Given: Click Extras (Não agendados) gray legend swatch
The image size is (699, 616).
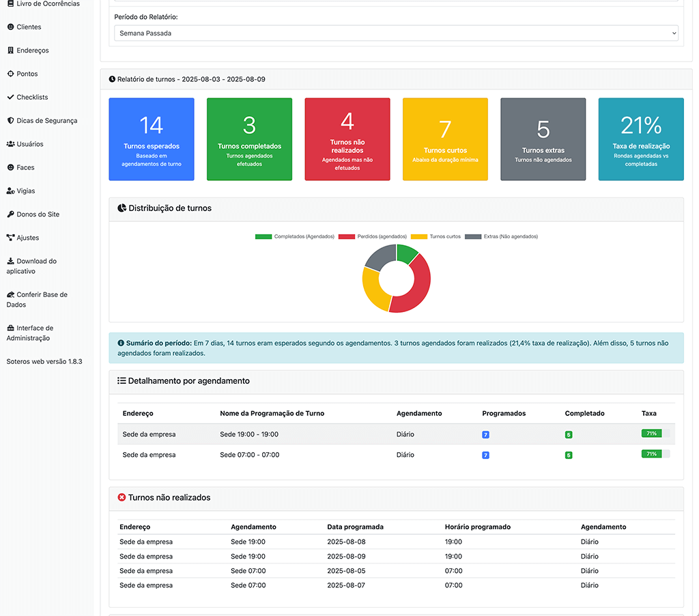Looking at the screenshot, I should pos(474,236).
